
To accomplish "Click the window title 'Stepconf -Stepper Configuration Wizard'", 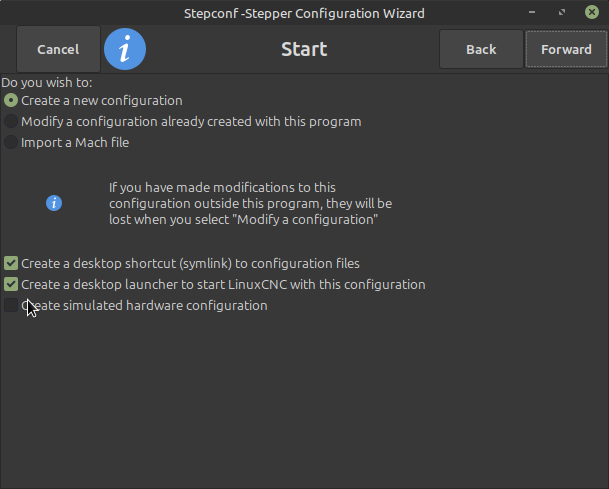I will tap(304, 13).
